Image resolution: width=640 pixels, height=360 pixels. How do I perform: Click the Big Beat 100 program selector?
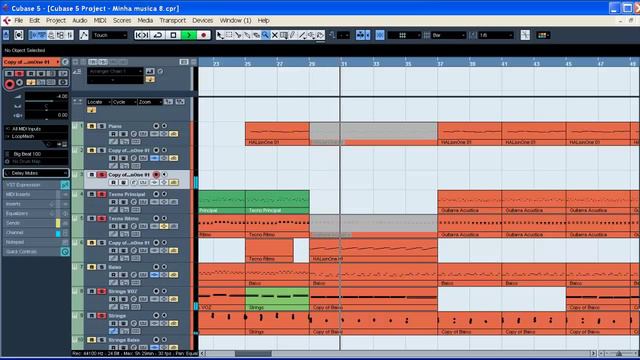36,154
